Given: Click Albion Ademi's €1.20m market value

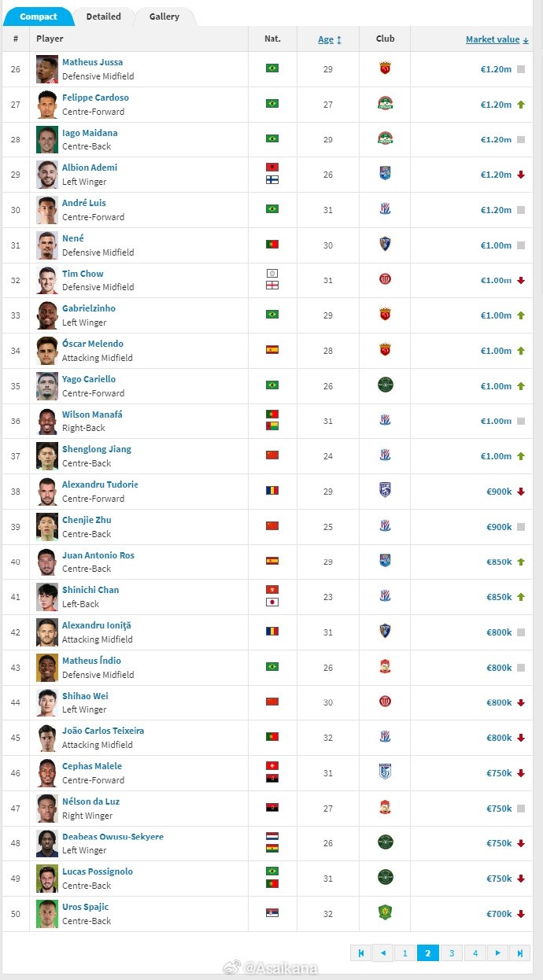Looking at the screenshot, I should pyautogui.click(x=496, y=175).
